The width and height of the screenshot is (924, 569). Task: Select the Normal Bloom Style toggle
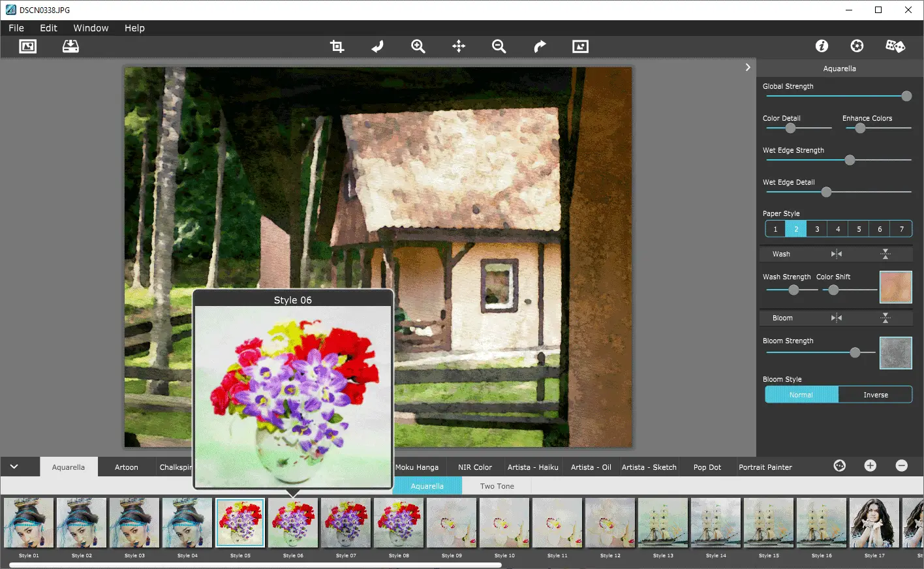point(801,394)
